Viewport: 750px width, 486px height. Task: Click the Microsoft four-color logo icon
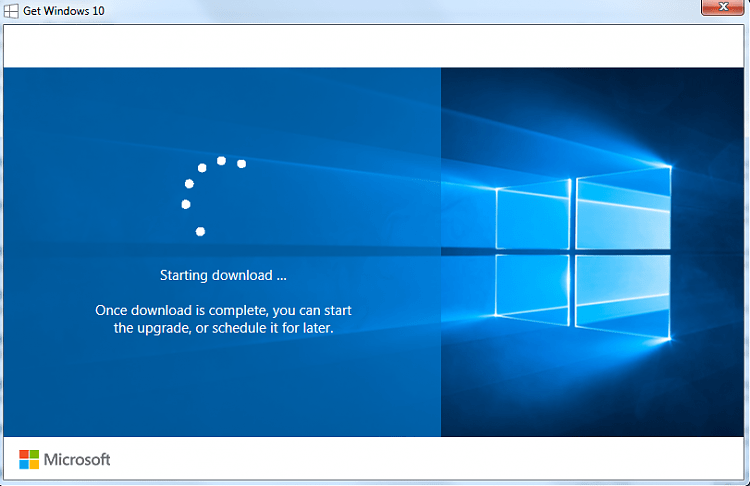(x=29, y=459)
